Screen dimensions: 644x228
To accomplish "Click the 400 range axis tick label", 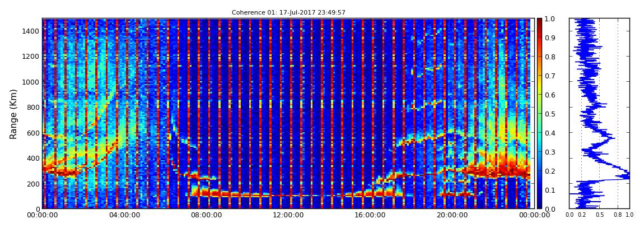I will pos(32,158).
